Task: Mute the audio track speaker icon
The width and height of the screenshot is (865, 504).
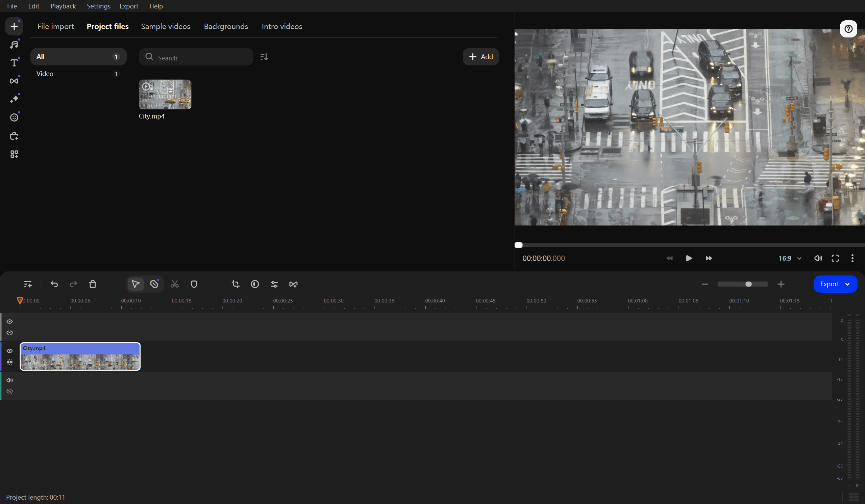Action: coord(9,380)
